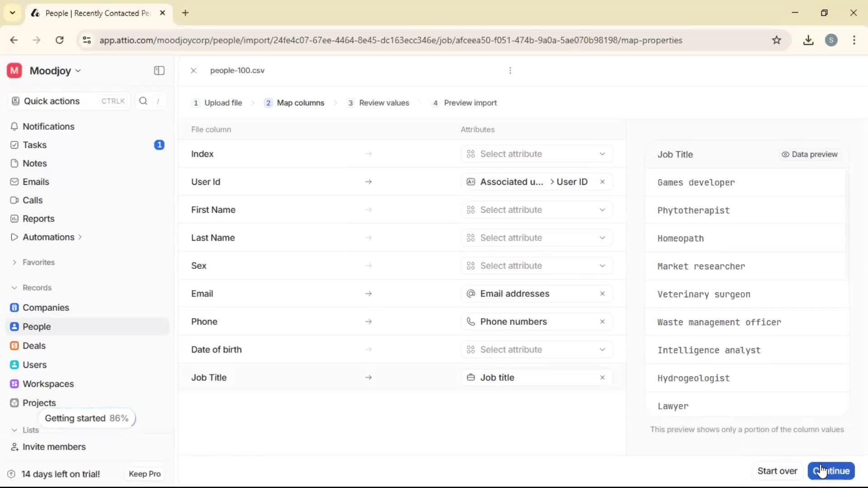
Task: Click the Automations play icon
Action: [14, 237]
